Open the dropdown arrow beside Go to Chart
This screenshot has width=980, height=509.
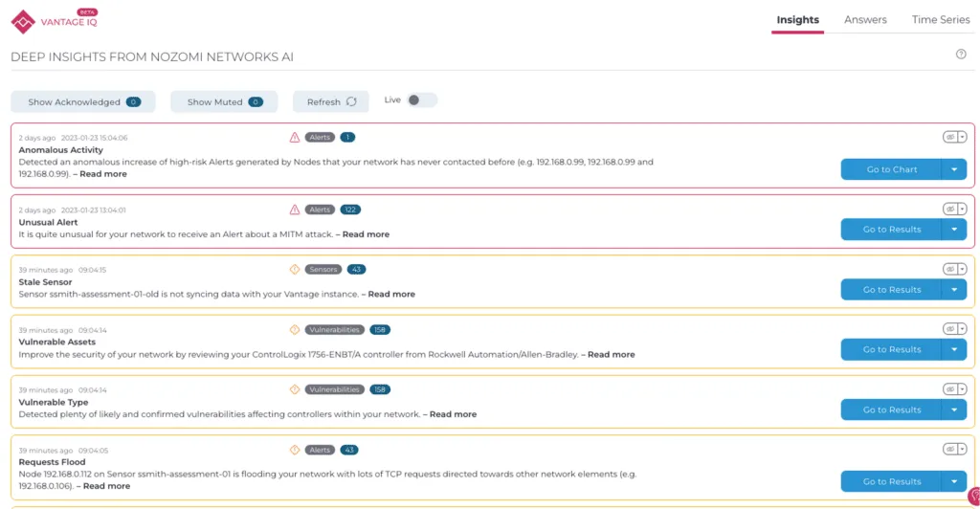(954, 169)
